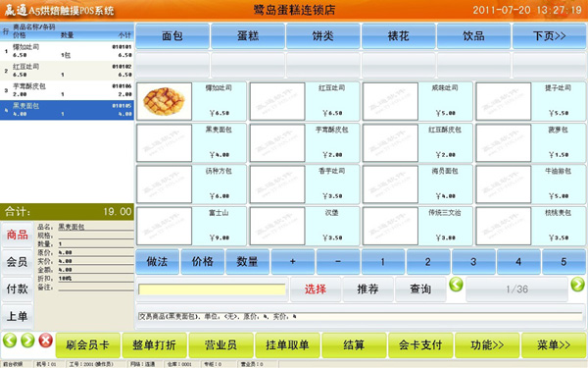This screenshot has height=368, width=588.
Task: Click the 结算 checkout button
Action: tap(354, 345)
